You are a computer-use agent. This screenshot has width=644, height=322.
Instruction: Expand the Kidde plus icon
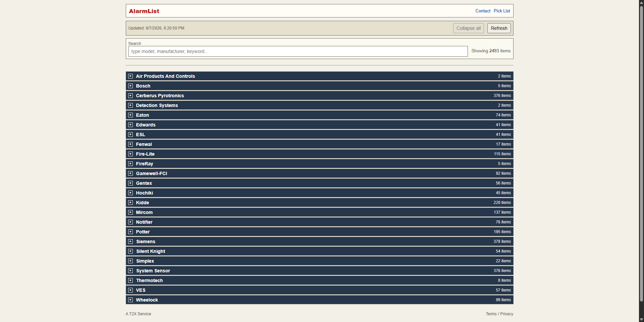coord(130,203)
